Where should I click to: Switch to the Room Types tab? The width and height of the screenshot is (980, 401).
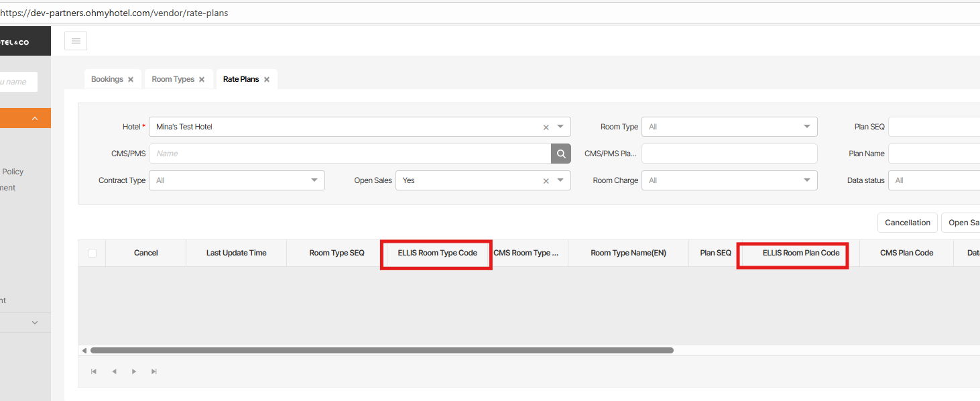[173, 79]
